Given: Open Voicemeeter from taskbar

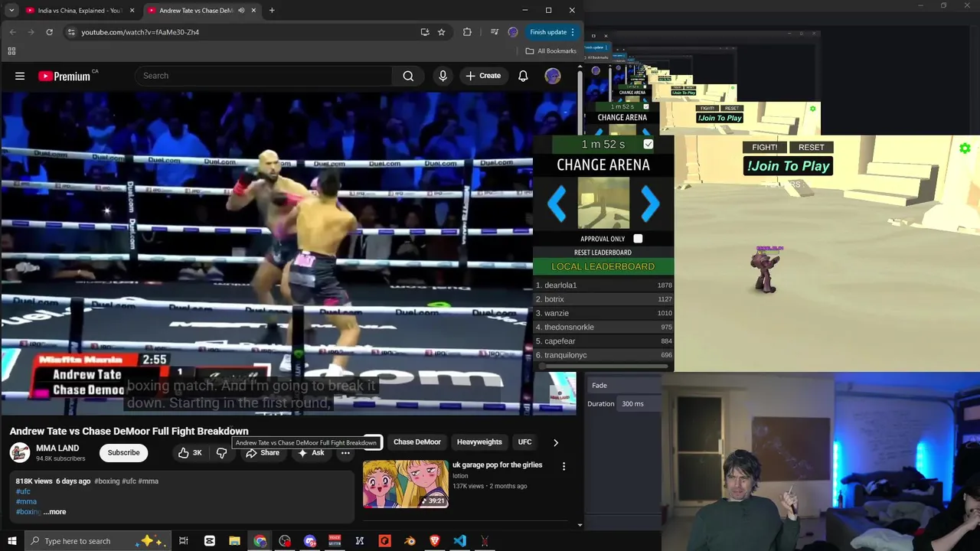Looking at the screenshot, I should tap(335, 541).
